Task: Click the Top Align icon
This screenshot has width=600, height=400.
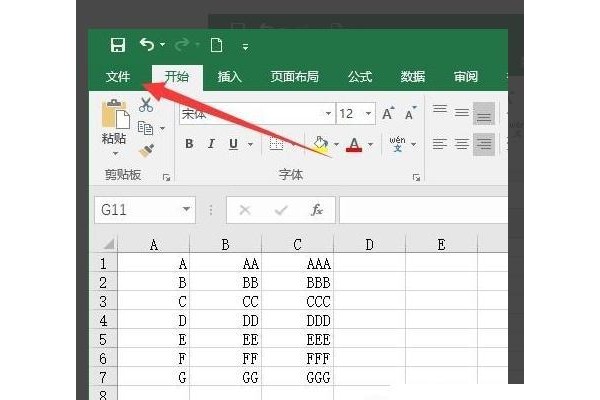Action: coord(440,109)
